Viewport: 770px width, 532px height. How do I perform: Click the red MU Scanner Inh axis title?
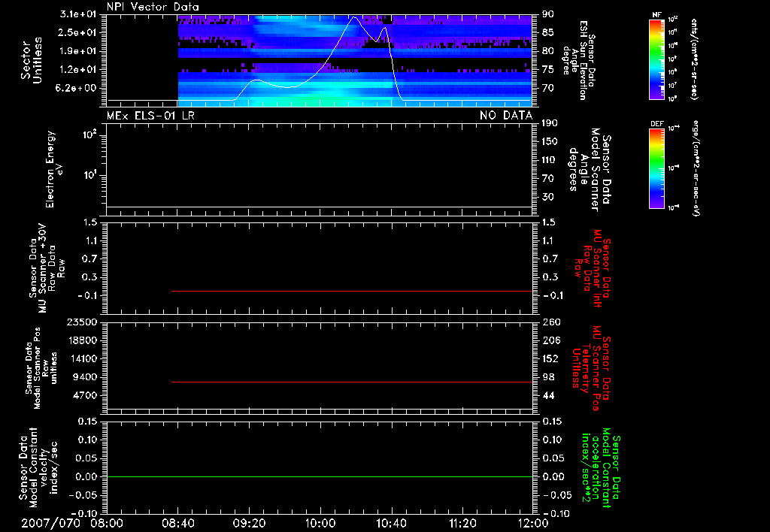[x=593, y=268]
